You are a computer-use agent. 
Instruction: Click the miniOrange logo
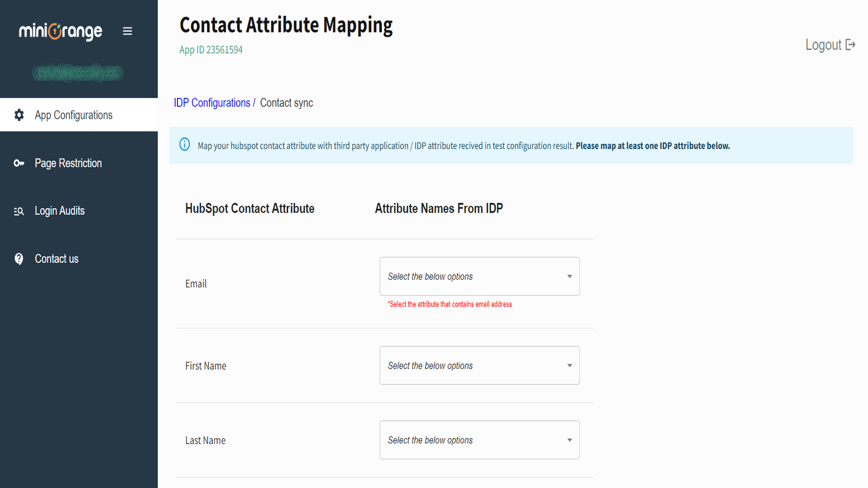[x=61, y=31]
